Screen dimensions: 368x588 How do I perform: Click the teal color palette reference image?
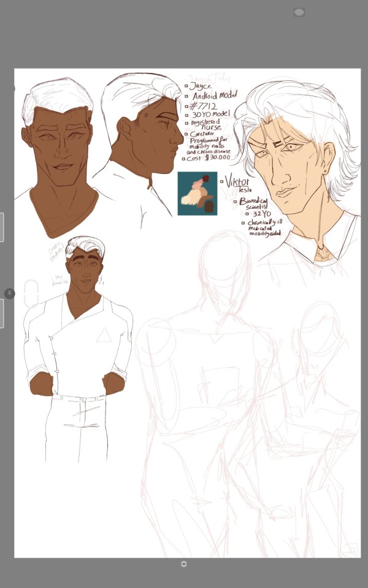pyautogui.click(x=197, y=194)
